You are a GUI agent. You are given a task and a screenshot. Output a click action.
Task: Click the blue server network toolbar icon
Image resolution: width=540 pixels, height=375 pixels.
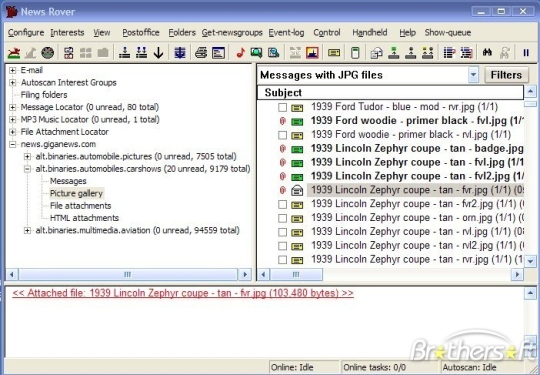tap(180, 53)
